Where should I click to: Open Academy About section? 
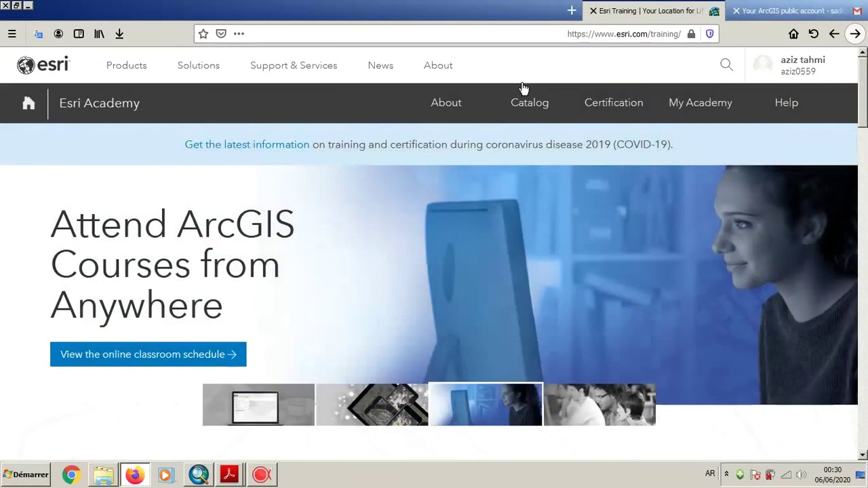(446, 103)
